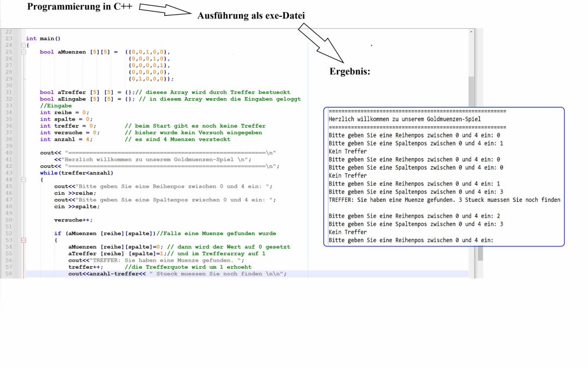This screenshot has width=588, height=368.
Task: Click the 'cin >>reihe;' line
Action: pyautogui.click(x=75, y=193)
